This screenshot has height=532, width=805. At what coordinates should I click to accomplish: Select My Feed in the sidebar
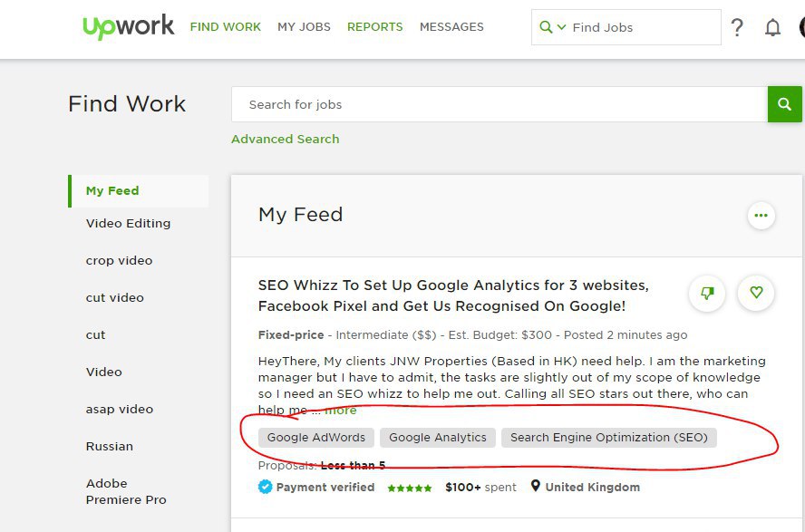[139, 191]
